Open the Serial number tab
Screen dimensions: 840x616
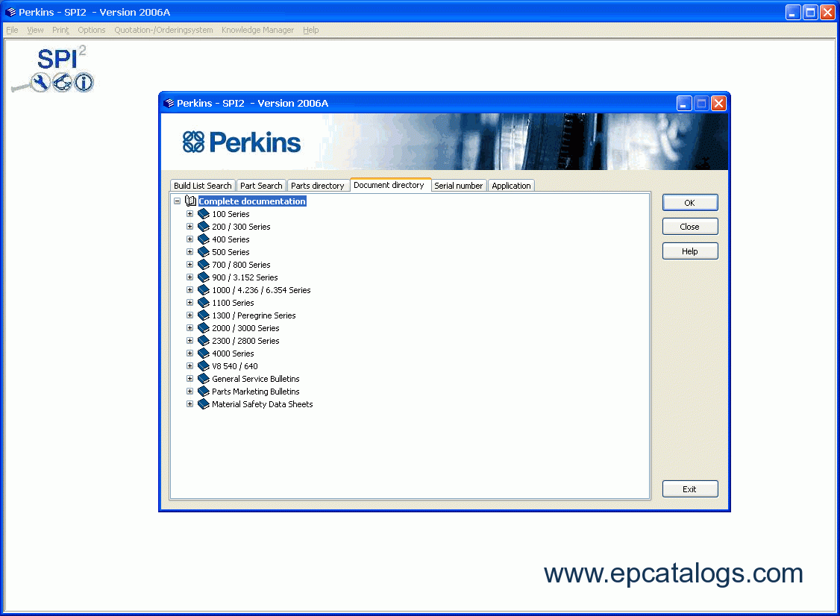pos(458,186)
